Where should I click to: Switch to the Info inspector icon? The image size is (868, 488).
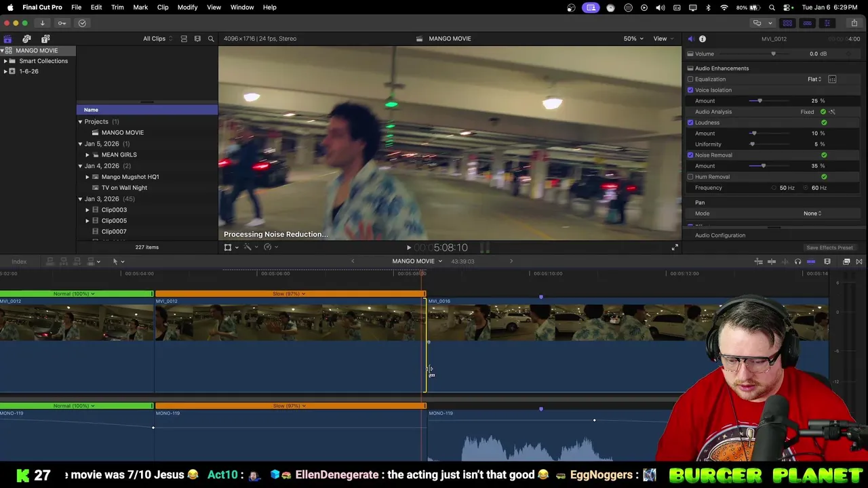(x=703, y=39)
